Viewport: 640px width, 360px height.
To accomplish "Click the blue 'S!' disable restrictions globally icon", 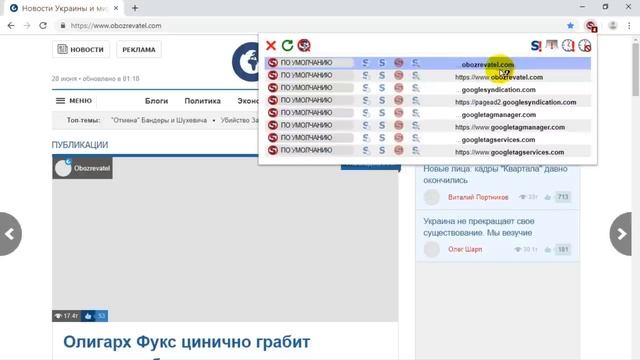I will pyautogui.click(x=536, y=45).
